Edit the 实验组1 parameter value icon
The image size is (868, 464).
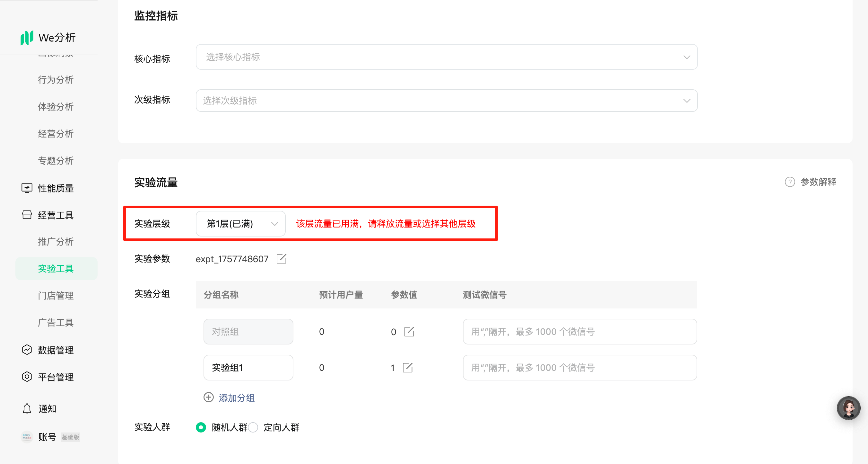407,367
